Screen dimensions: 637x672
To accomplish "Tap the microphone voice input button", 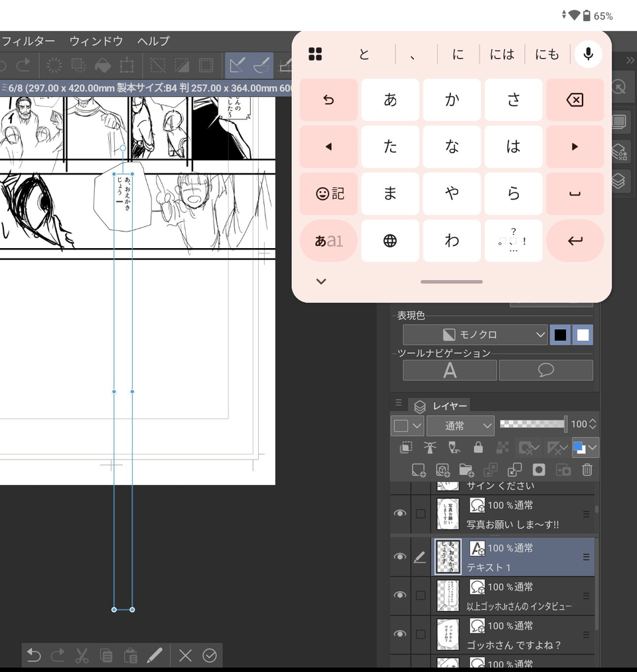I will 588,54.
